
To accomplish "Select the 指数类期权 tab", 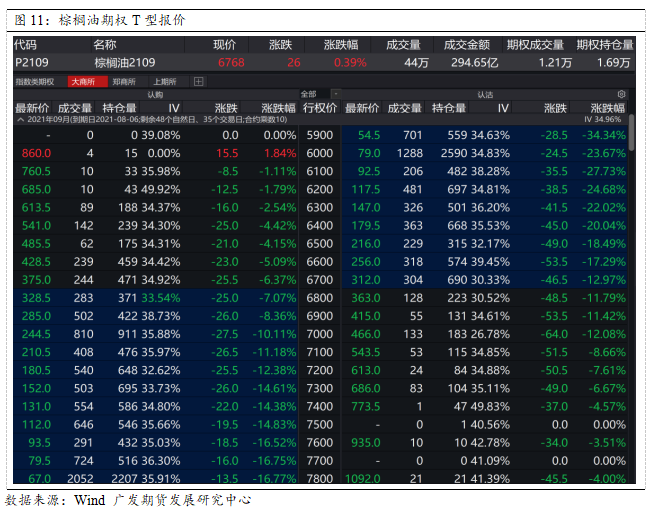I will [35, 82].
